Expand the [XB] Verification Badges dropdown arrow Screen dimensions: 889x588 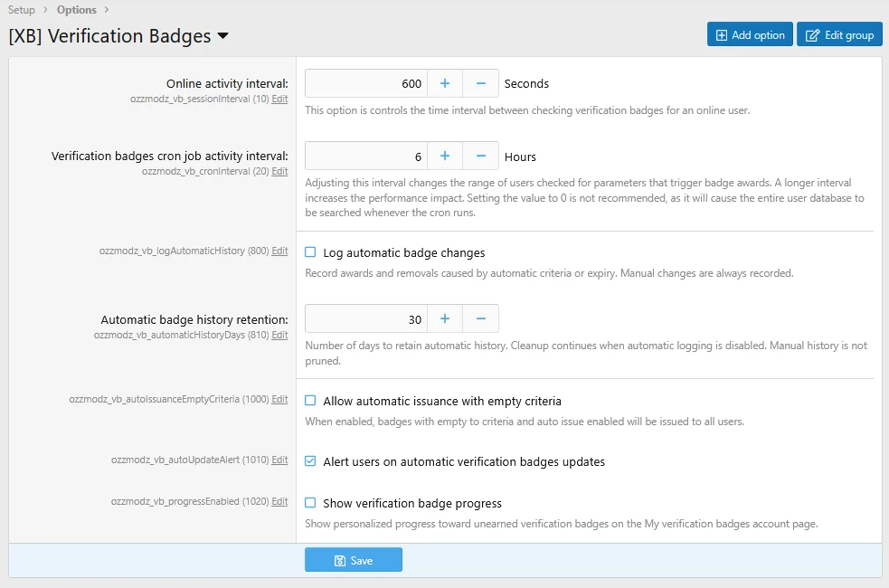click(x=223, y=35)
